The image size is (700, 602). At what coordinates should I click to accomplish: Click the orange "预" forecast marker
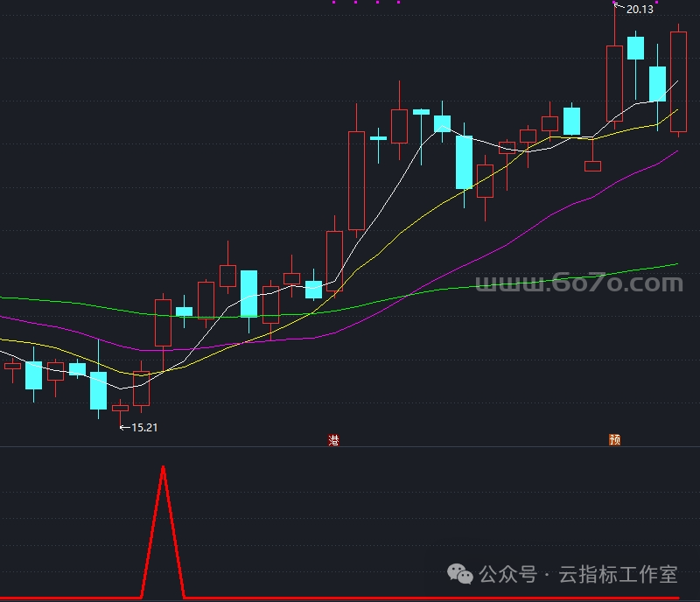[615, 440]
